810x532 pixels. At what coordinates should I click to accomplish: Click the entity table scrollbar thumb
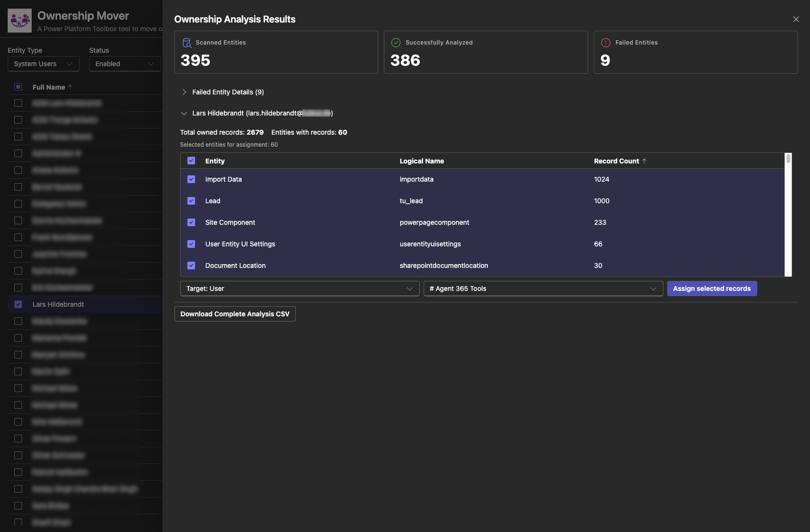point(788,158)
